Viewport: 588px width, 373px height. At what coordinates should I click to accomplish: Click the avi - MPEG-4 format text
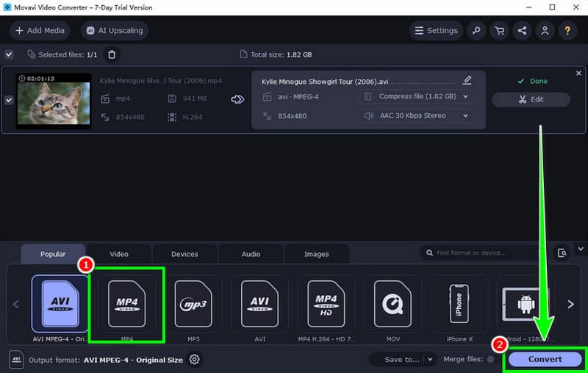tap(298, 97)
